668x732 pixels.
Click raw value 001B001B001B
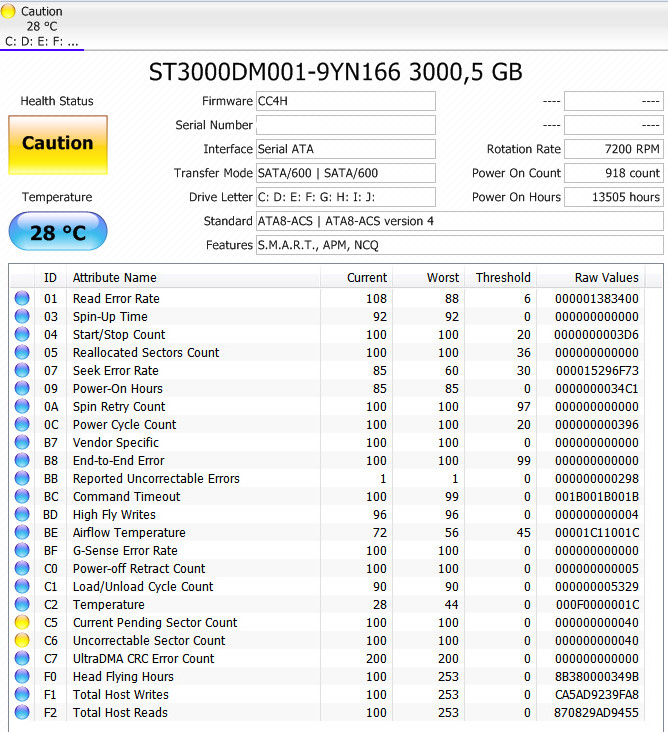597,496
